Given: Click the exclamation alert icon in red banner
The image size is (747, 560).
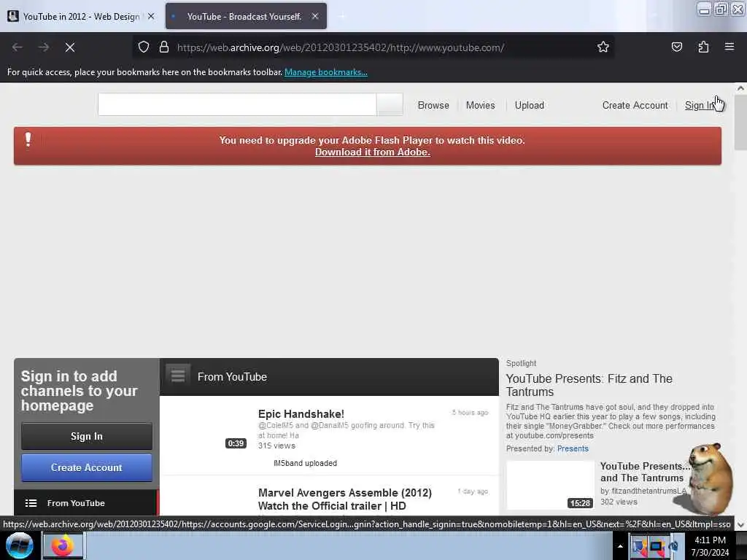Looking at the screenshot, I should (x=28, y=139).
